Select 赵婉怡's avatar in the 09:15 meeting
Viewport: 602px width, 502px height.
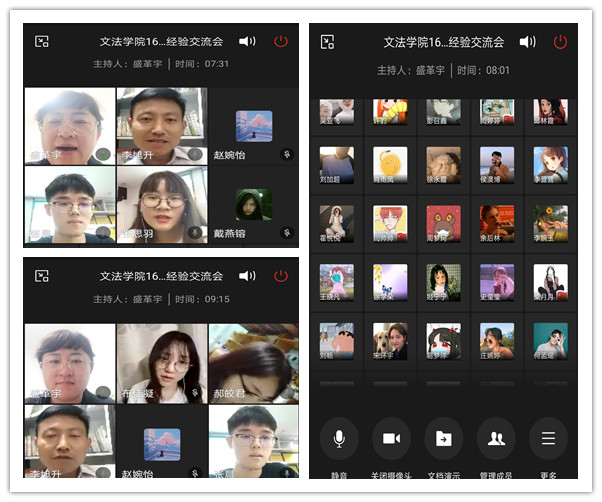162,444
